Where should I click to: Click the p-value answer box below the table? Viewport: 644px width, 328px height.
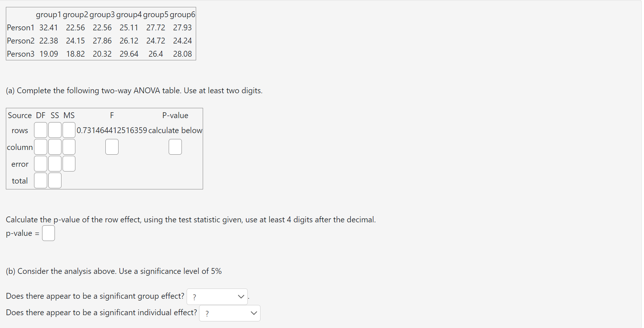click(48, 233)
